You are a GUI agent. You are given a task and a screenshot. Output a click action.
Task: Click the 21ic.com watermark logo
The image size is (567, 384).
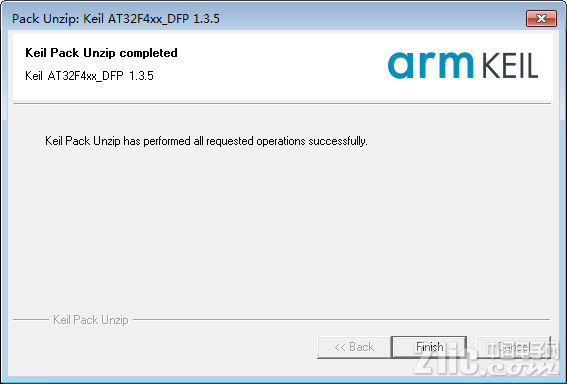[x=486, y=362]
